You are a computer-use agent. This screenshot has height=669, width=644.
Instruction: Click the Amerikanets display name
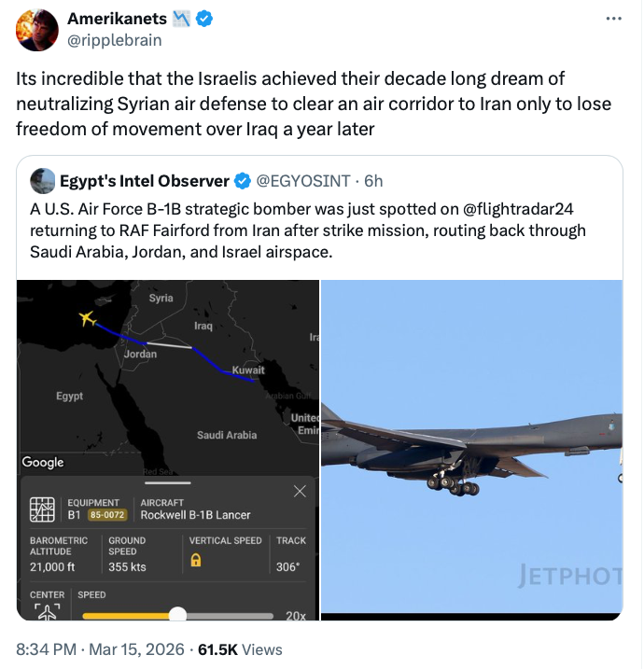point(117,20)
